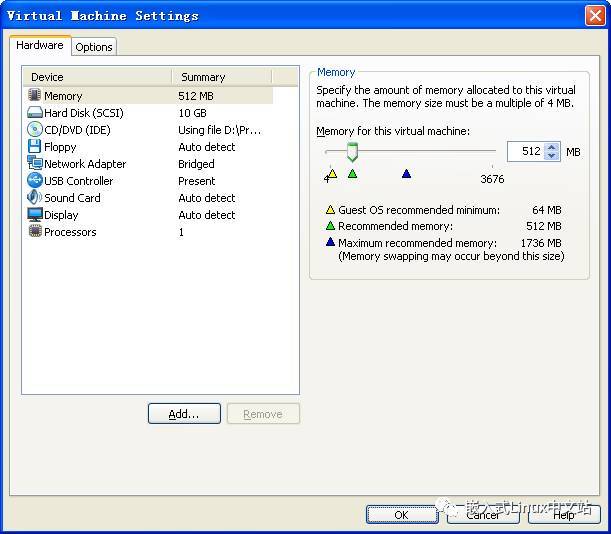The image size is (611, 534).
Task: Select the Memory row label
Action: coord(63,96)
